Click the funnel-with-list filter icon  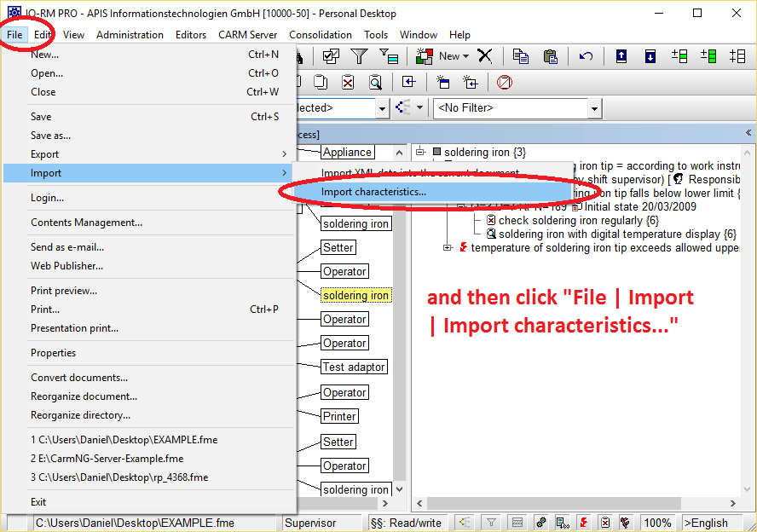point(389,56)
